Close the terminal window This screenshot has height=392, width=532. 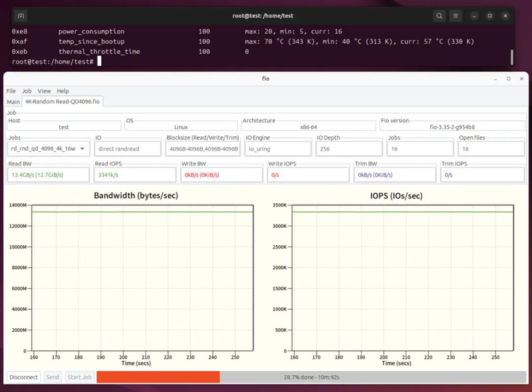tap(505, 16)
